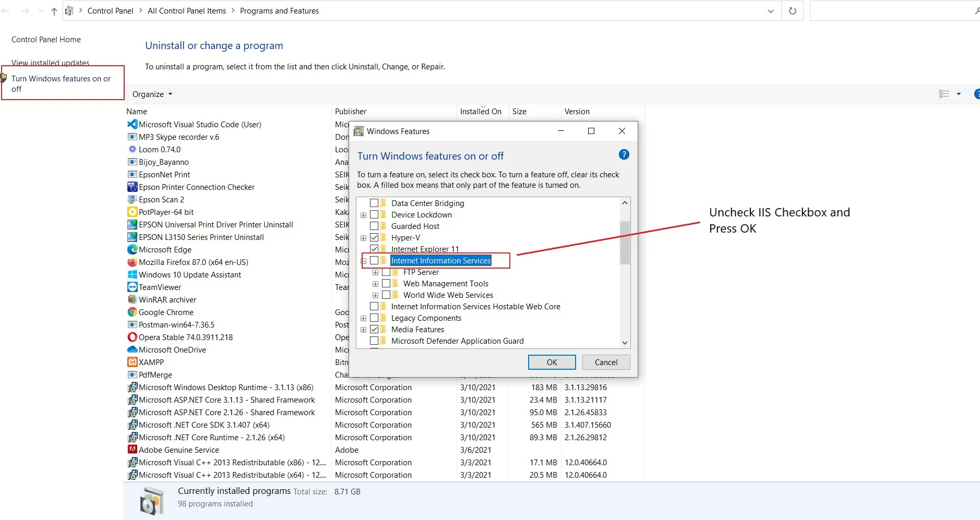This screenshot has width=980, height=520.
Task: Click the features list scroll up arrow
Action: 625,202
